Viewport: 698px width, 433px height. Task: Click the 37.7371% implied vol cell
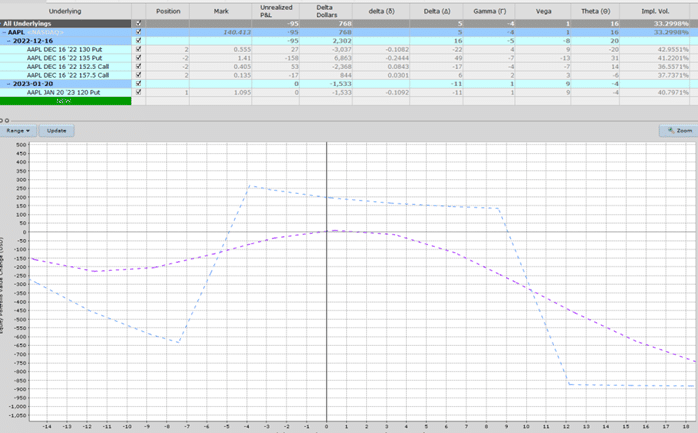click(x=673, y=75)
